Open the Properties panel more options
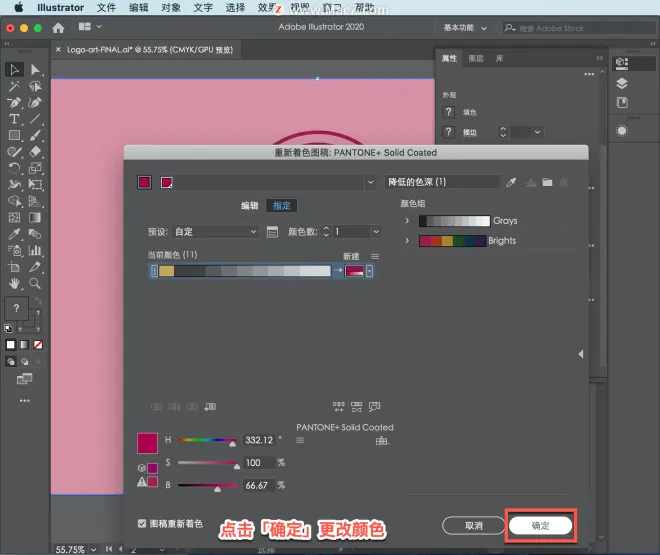 click(589, 74)
